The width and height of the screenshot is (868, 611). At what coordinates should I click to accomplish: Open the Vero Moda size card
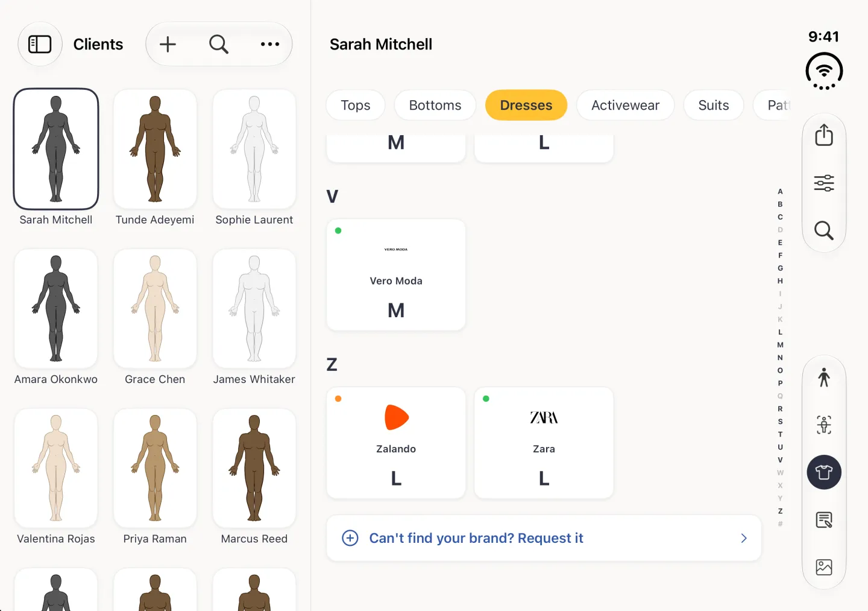point(396,274)
